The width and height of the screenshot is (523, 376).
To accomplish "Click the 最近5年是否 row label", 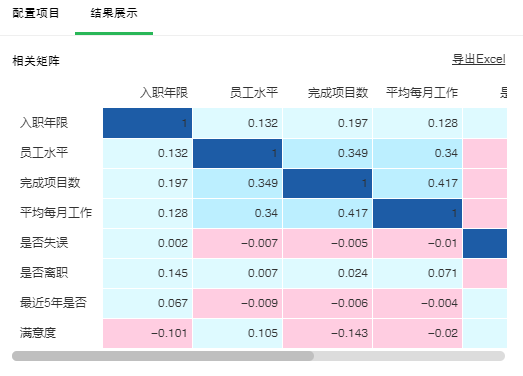I will coord(53,303).
